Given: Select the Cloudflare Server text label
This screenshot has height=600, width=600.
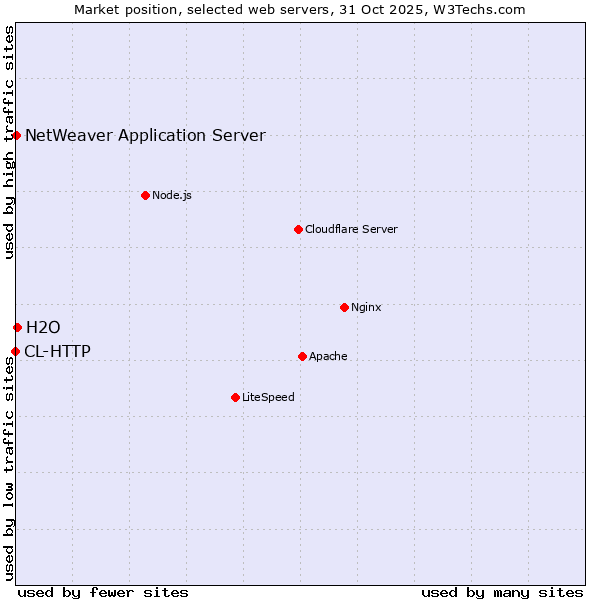Looking at the screenshot, I should coord(351,229).
